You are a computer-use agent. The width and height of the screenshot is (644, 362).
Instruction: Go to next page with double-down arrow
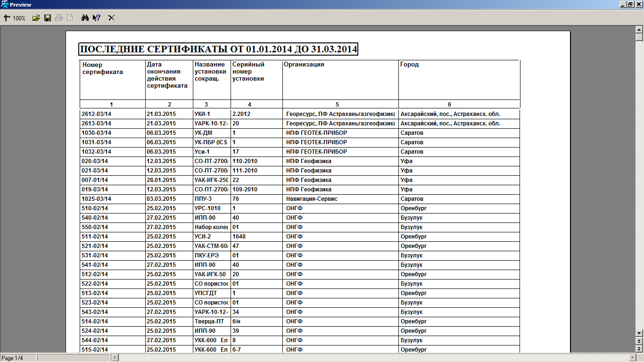pyautogui.click(x=639, y=348)
